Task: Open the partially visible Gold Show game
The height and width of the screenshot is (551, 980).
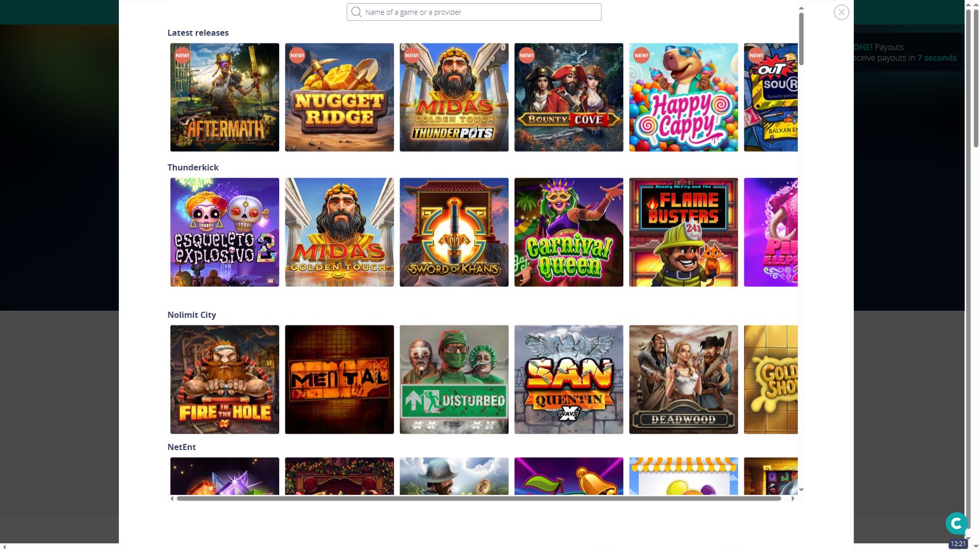Action: pyautogui.click(x=771, y=380)
